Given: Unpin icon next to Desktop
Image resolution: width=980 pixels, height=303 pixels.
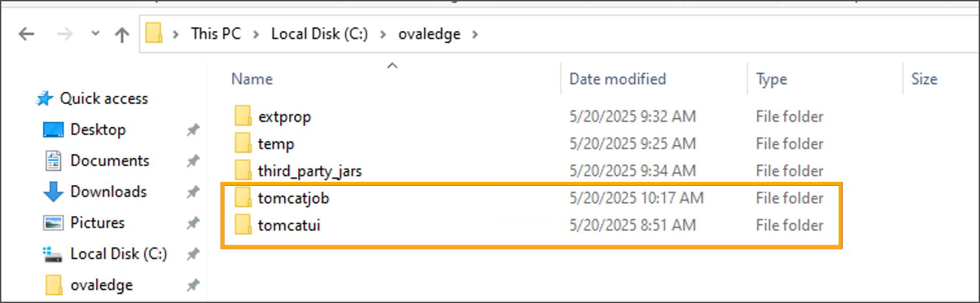Looking at the screenshot, I should click(192, 130).
